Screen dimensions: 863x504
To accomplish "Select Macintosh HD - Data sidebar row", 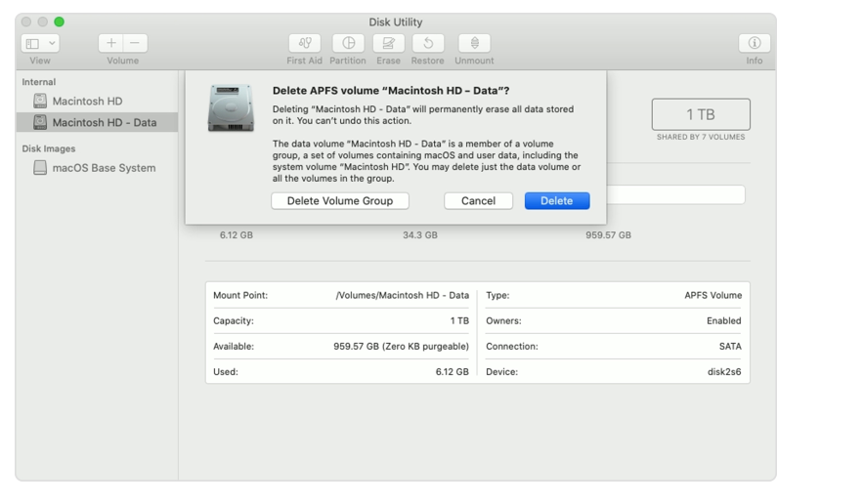I will coord(97,122).
